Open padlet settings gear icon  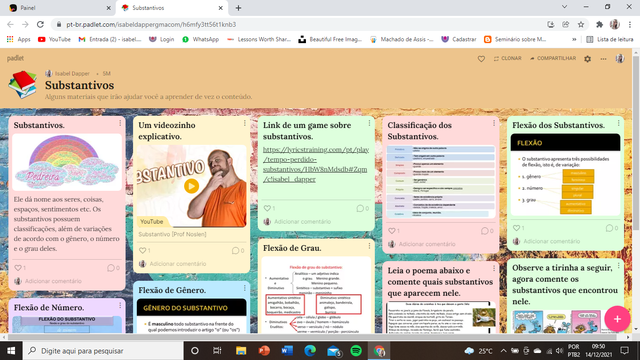point(587,59)
